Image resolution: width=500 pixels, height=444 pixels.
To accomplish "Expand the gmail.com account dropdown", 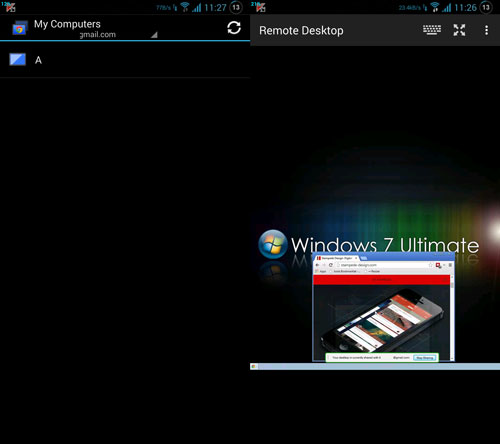I will coord(154,35).
